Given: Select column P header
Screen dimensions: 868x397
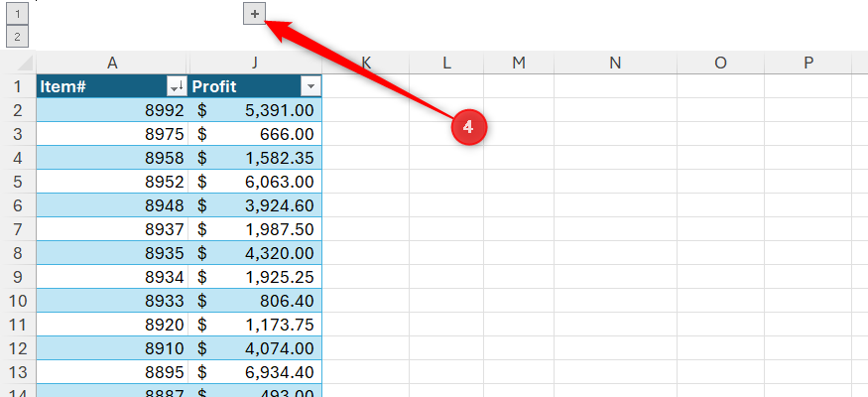Looking at the screenshot, I should (808, 63).
